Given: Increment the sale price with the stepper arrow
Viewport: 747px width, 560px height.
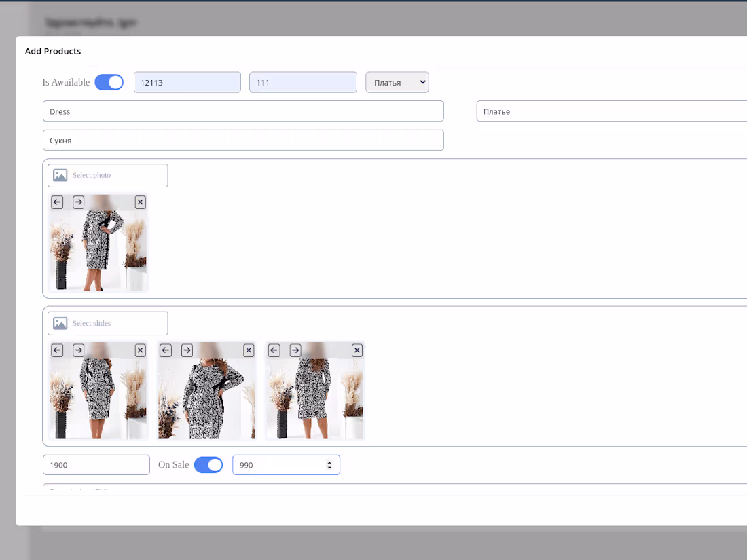Looking at the screenshot, I should coord(331,462).
